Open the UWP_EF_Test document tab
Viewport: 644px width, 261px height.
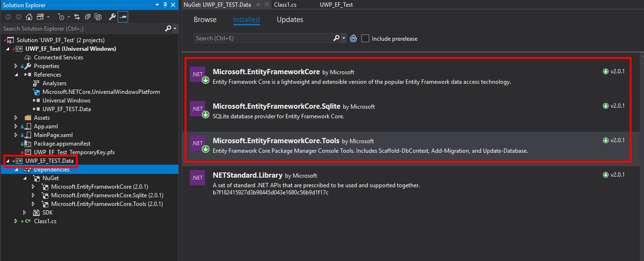point(337,4)
